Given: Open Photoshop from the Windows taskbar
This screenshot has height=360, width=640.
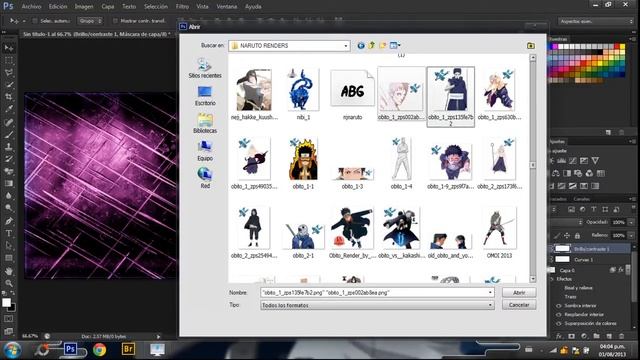Looking at the screenshot, I should pyautogui.click(x=70, y=349).
